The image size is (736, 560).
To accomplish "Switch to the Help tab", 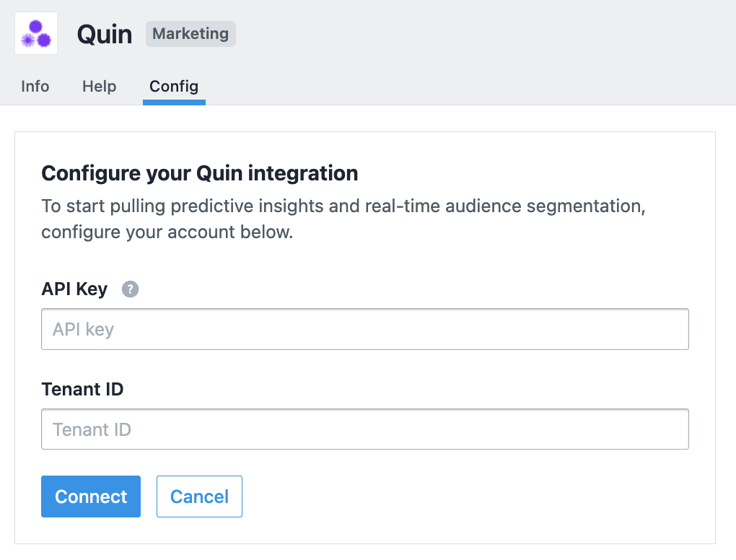I will point(99,87).
